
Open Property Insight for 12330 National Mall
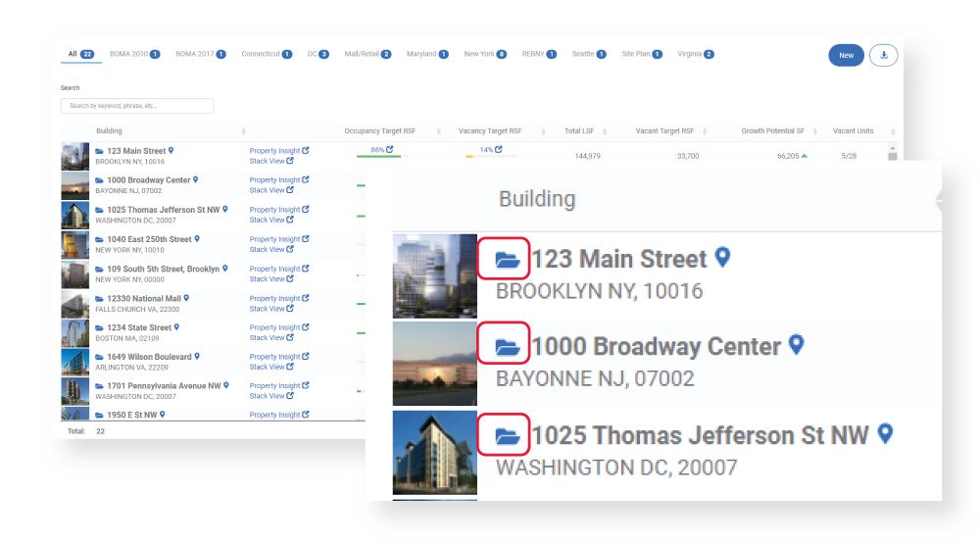tap(278, 298)
